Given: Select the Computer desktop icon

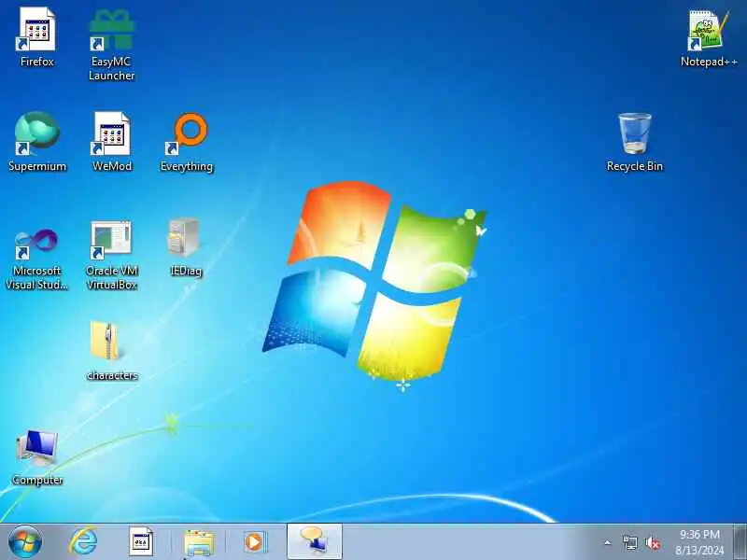Looking at the screenshot, I should click(37, 457).
